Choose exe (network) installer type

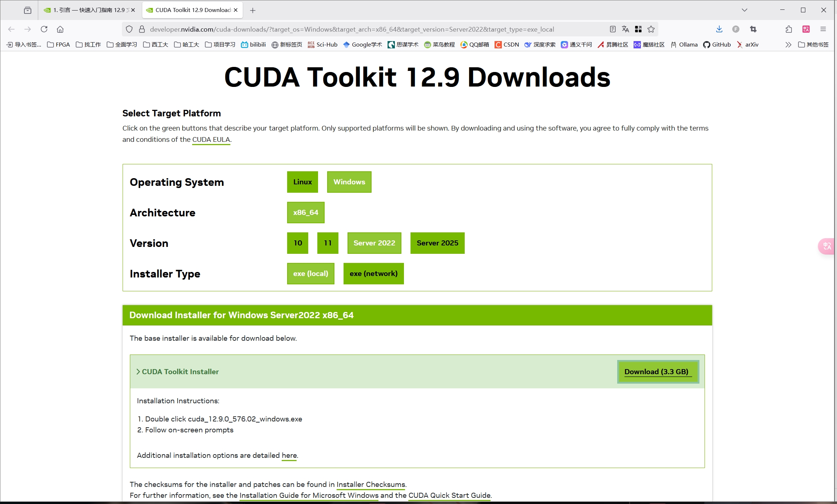(374, 273)
